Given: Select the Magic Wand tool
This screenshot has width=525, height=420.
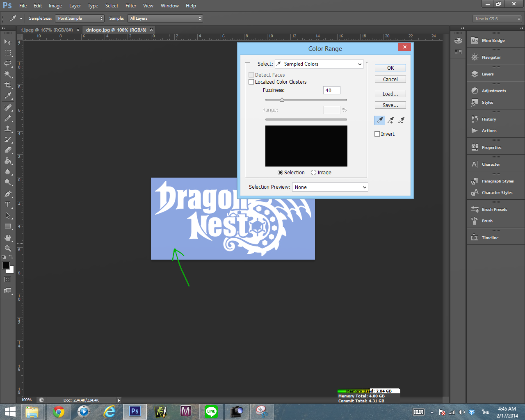Looking at the screenshot, I should coord(8,74).
